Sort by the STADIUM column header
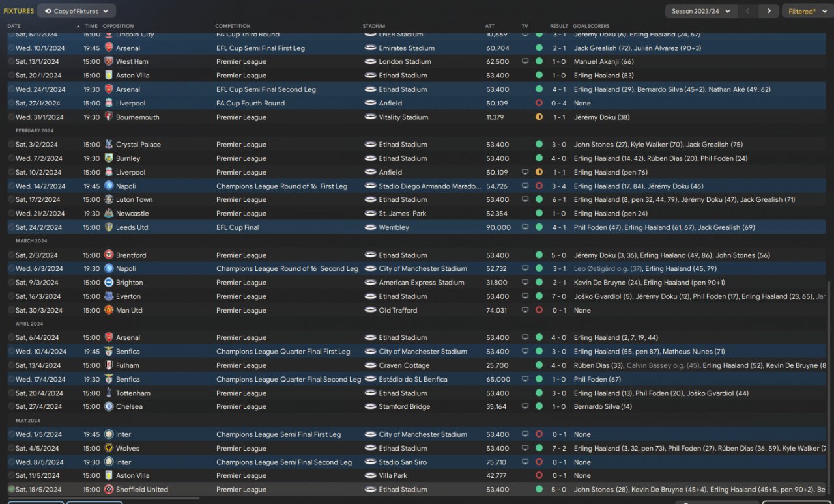Image resolution: width=834 pixels, height=504 pixels. 373,26
